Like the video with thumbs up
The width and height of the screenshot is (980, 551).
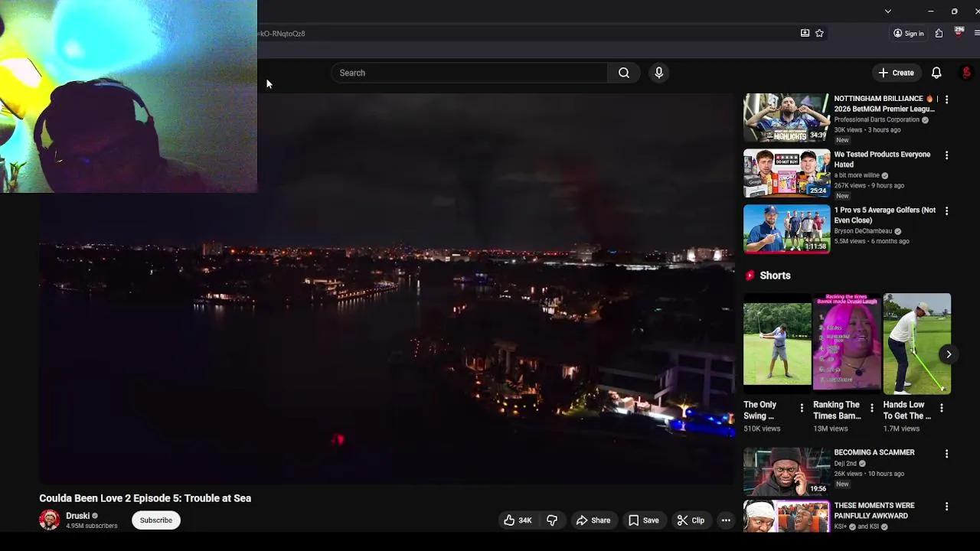(x=517, y=520)
